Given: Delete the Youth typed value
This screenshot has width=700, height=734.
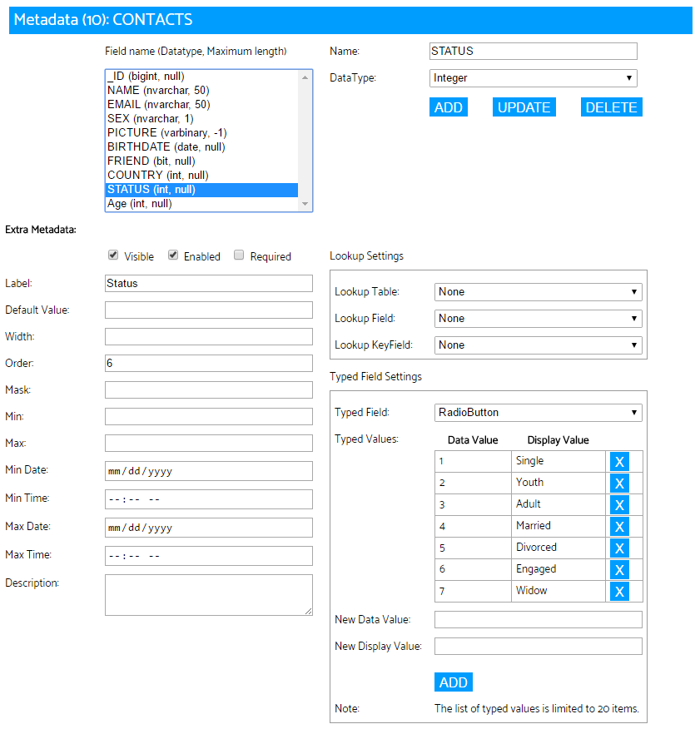Looking at the screenshot, I should tap(619, 483).
